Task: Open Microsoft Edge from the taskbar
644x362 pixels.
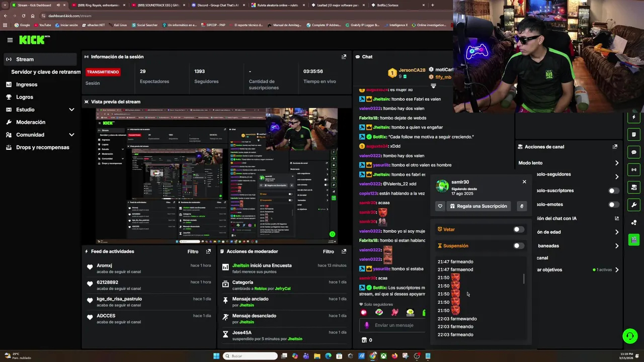Action: (x=328, y=356)
